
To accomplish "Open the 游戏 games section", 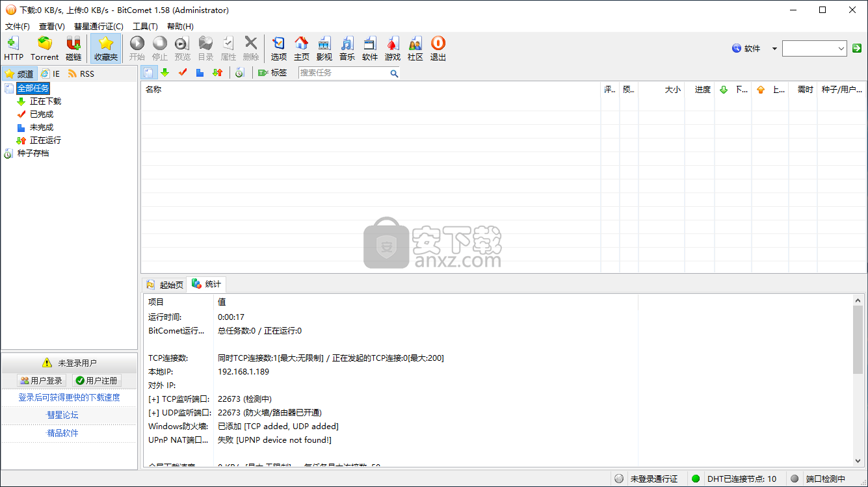I will pos(393,49).
